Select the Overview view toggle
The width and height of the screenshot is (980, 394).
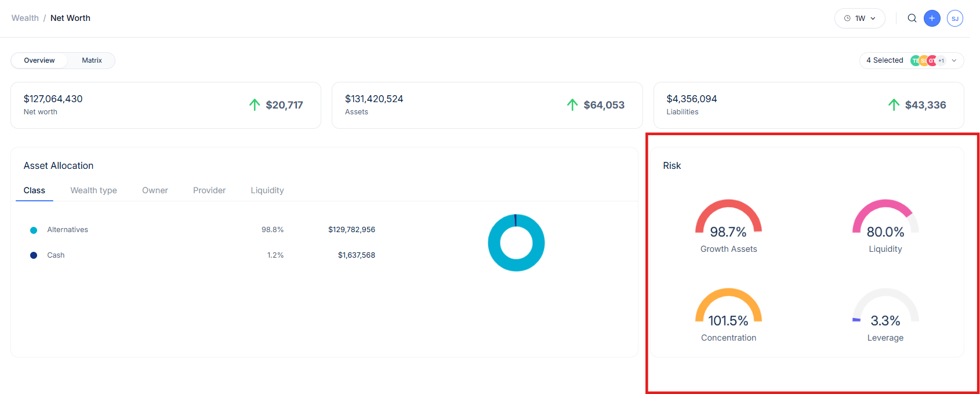click(39, 60)
